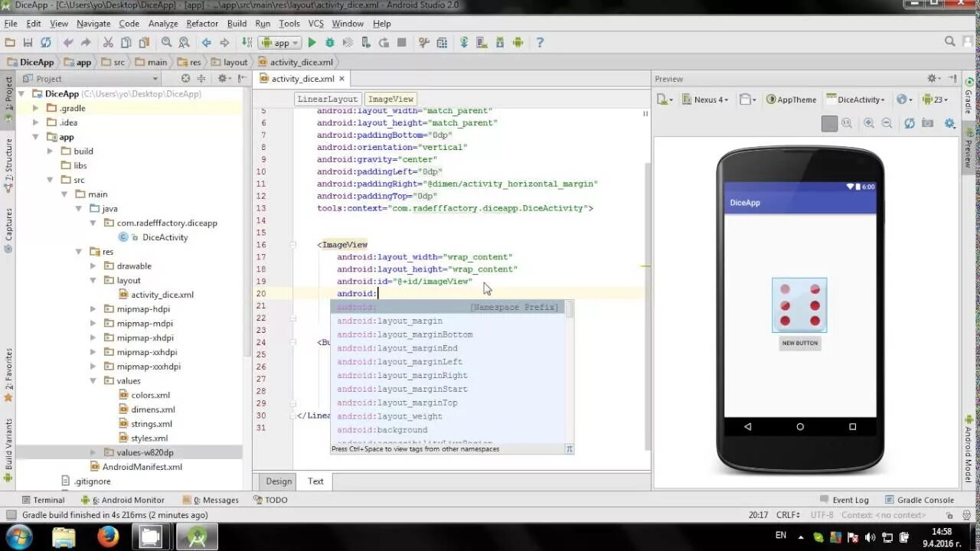This screenshot has height=551, width=980.
Task: Open the Event Log button
Action: click(x=843, y=500)
